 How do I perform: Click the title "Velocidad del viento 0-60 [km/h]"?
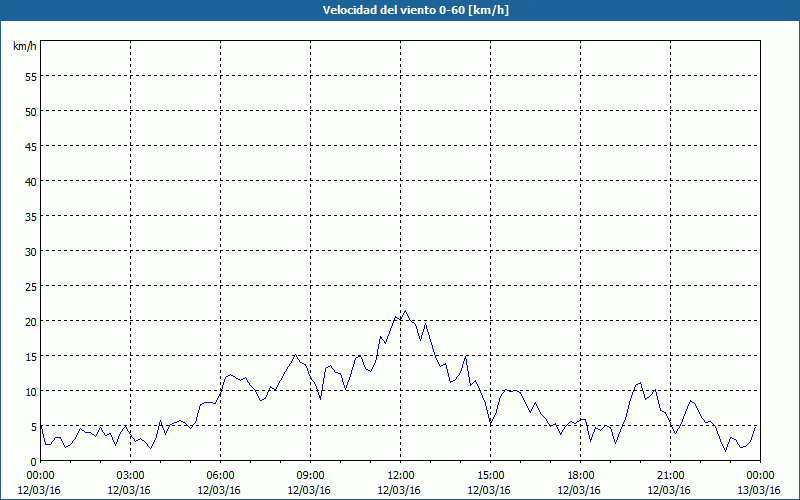coord(416,10)
